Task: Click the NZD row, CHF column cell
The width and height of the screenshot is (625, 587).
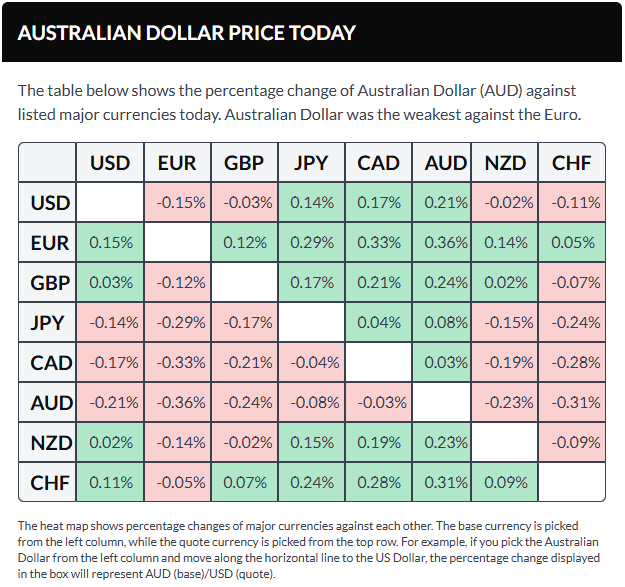Action: (x=572, y=442)
